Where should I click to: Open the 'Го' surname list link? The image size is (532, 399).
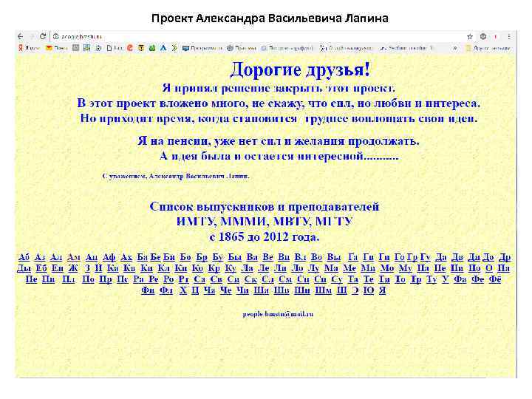pyautogui.click(x=400, y=257)
